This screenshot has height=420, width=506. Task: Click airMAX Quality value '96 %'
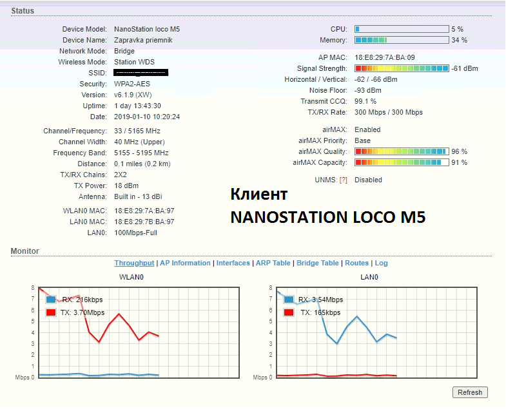(x=459, y=151)
